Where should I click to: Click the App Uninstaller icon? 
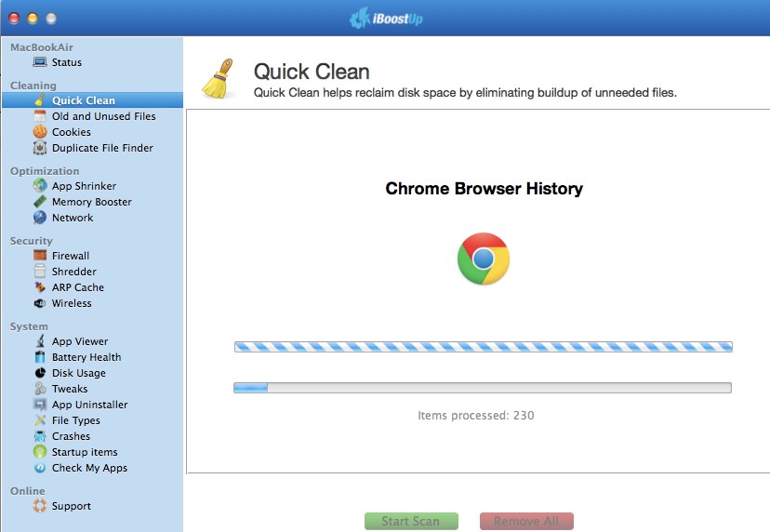click(40, 405)
